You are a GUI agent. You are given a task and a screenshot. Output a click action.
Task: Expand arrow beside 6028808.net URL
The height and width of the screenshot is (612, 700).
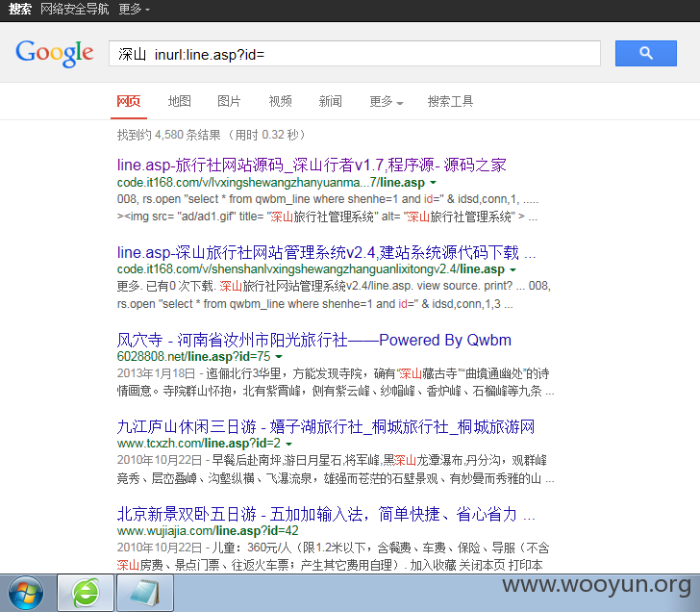[279, 356]
